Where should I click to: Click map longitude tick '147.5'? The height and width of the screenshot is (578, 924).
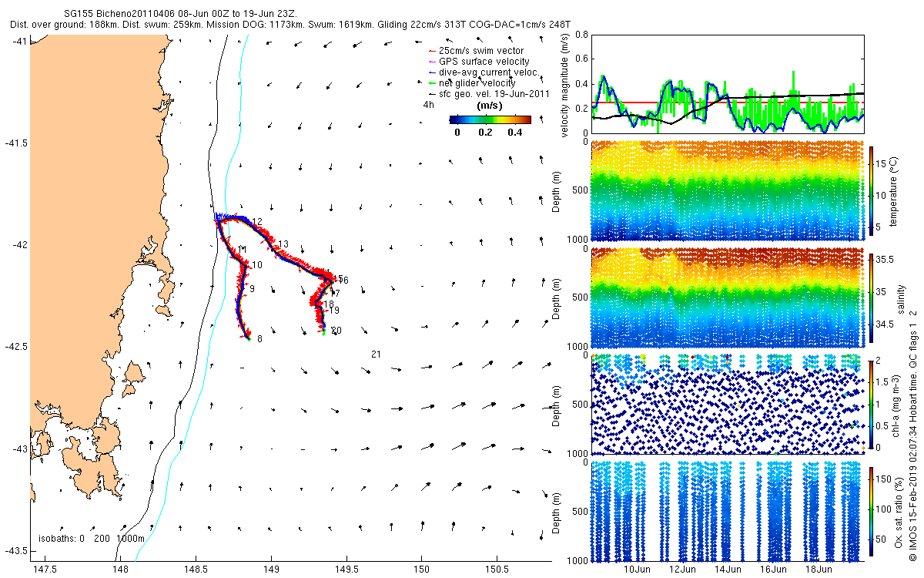(x=45, y=570)
